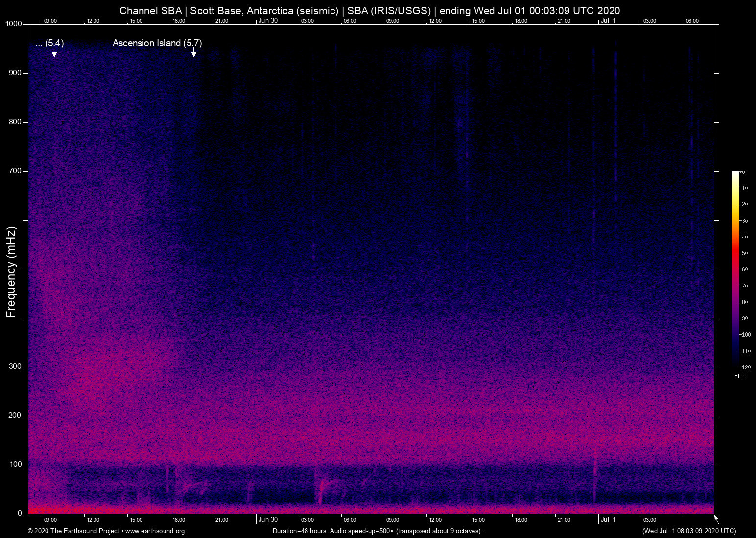
Task: Click the -50 mark on color scale
Action: (744, 253)
